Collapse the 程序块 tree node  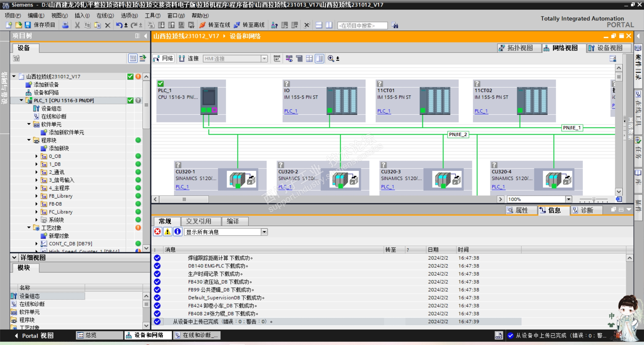[x=29, y=140]
